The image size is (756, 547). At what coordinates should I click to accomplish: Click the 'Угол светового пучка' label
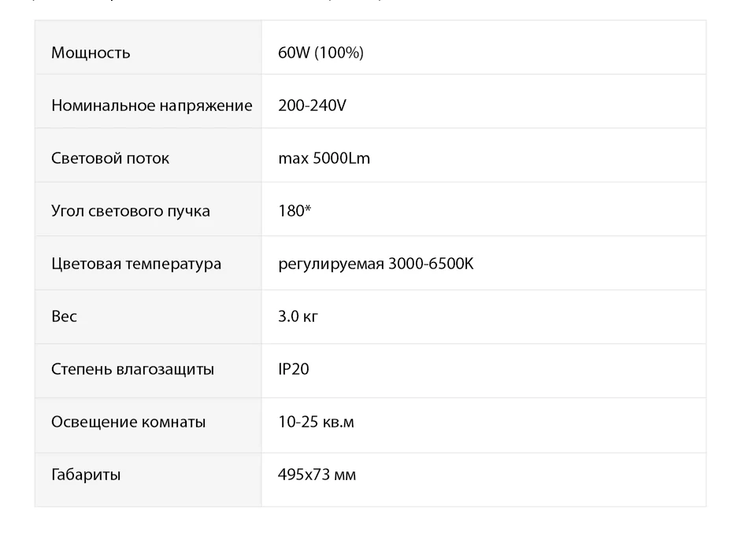pyautogui.click(x=131, y=211)
